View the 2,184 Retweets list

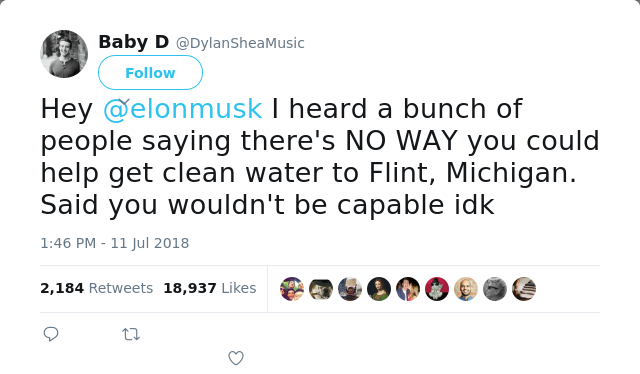coord(96,288)
